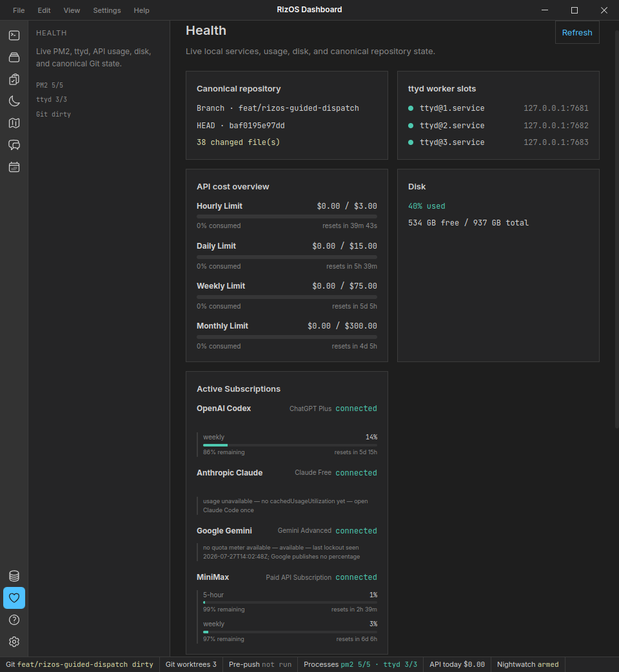619x672 pixels.
Task: Click ttyd@1.service label
Action: click(x=452, y=108)
